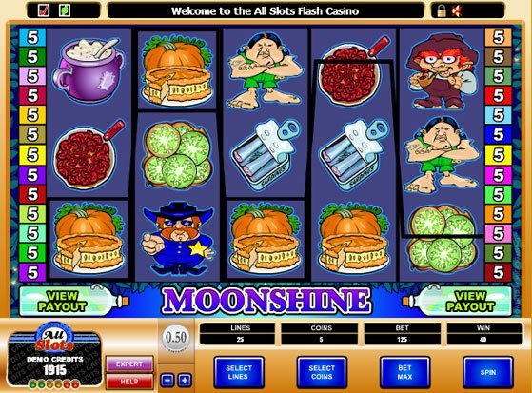532x393 pixels.
Task: Click the green banking icon in top bar
Action: click(x=65, y=10)
